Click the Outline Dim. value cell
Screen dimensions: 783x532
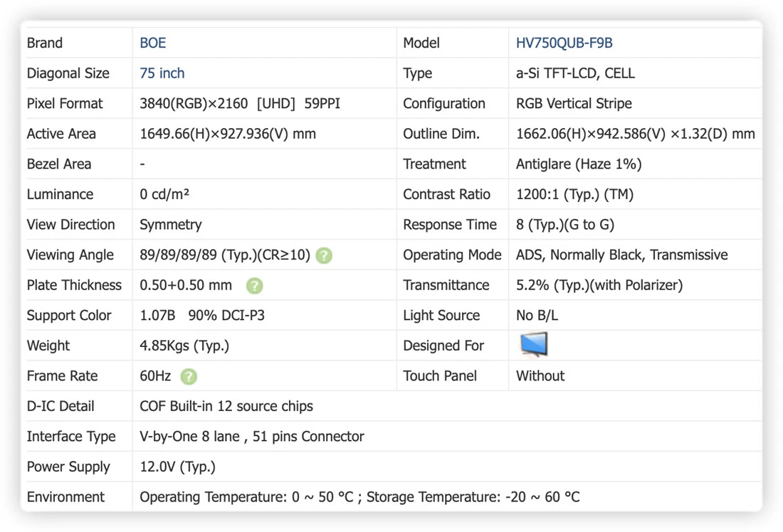pos(635,134)
